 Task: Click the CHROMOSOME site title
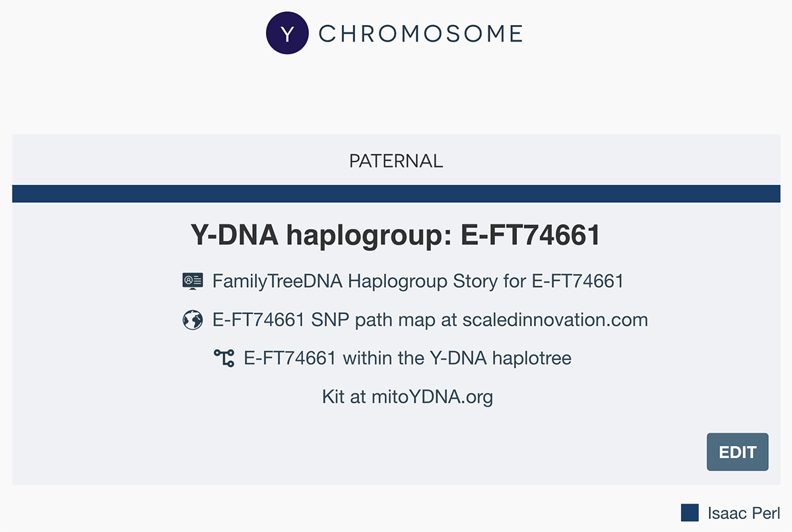419,32
